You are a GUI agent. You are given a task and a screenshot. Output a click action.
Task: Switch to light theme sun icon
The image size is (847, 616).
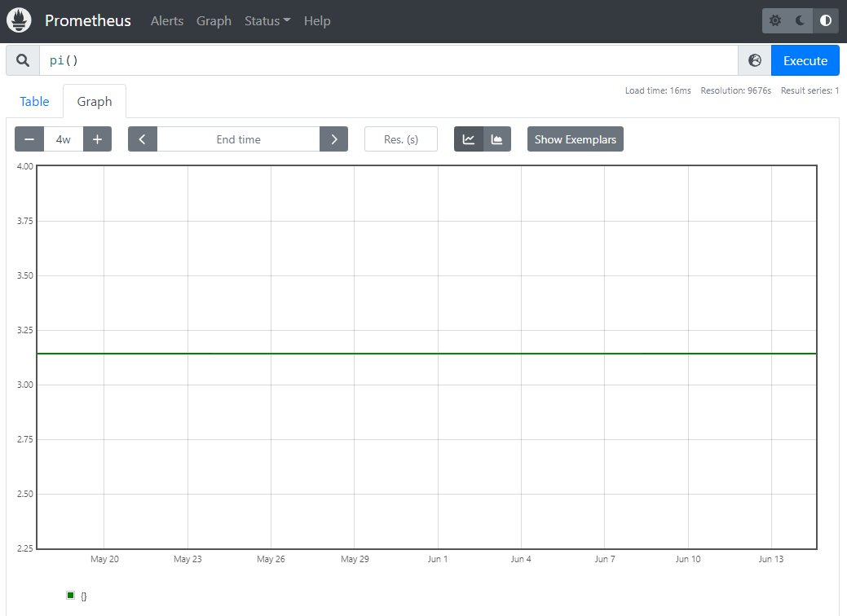[x=775, y=20]
